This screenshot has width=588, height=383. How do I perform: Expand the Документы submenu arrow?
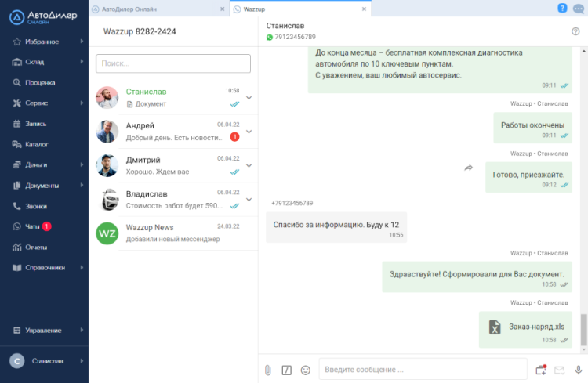click(x=82, y=185)
